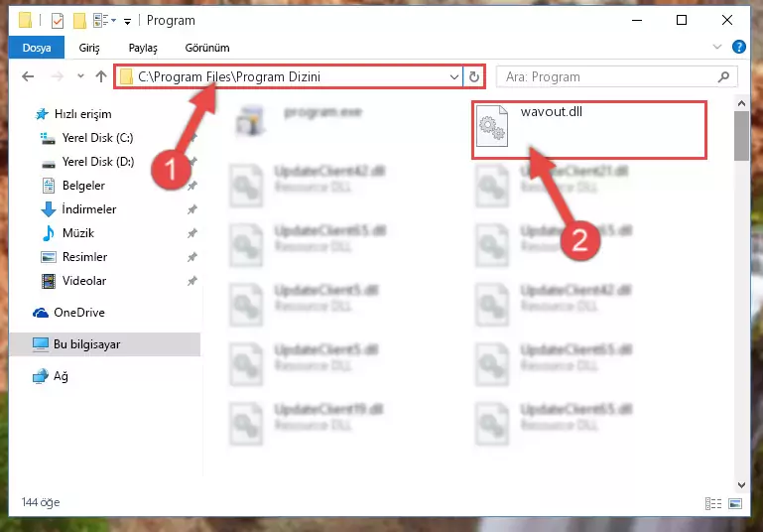
Task: Expand the ribbon with the chevron
Action: pyautogui.click(x=716, y=47)
